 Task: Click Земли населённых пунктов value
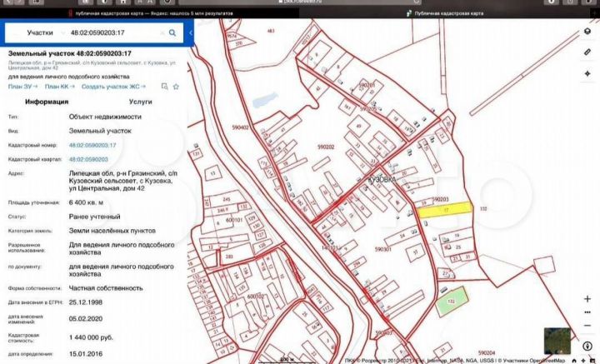coord(112,231)
